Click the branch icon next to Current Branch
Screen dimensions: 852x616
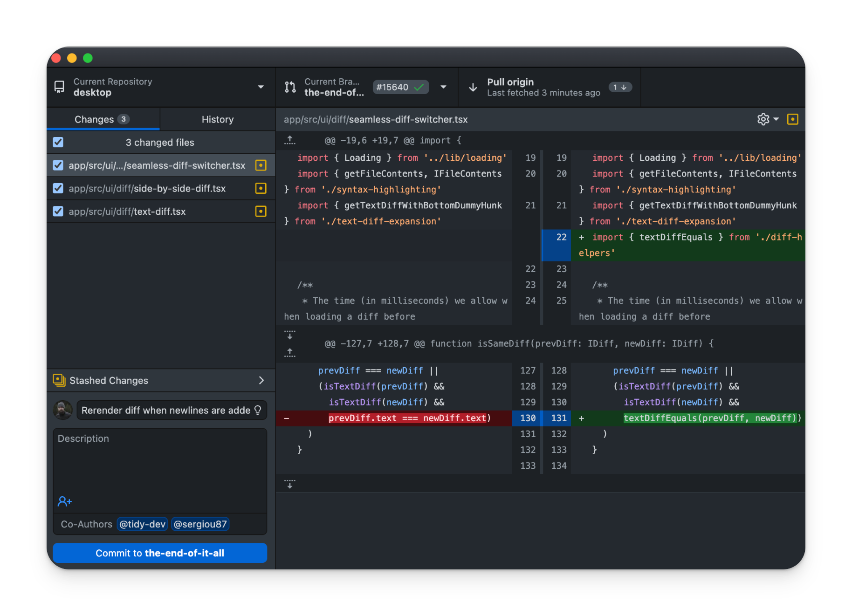point(290,87)
